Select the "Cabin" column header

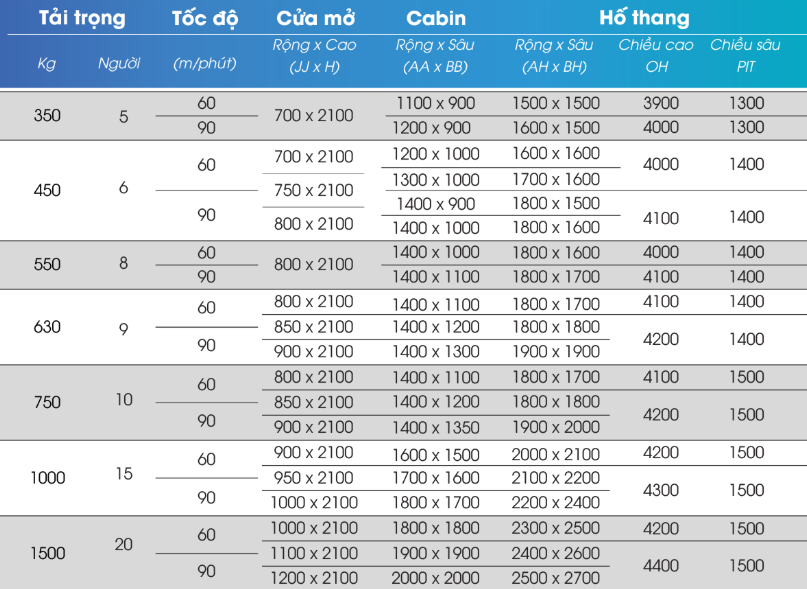pyautogui.click(x=435, y=19)
